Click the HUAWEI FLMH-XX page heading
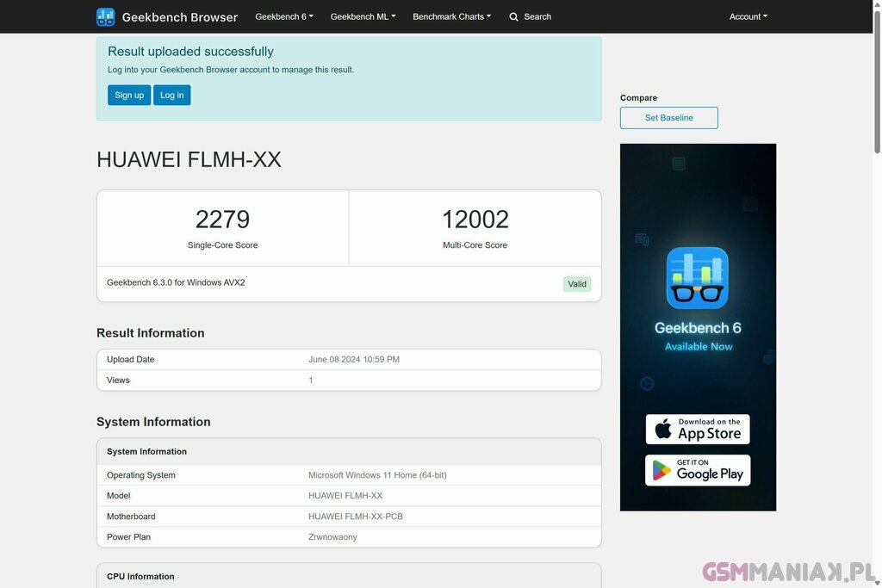 click(189, 159)
